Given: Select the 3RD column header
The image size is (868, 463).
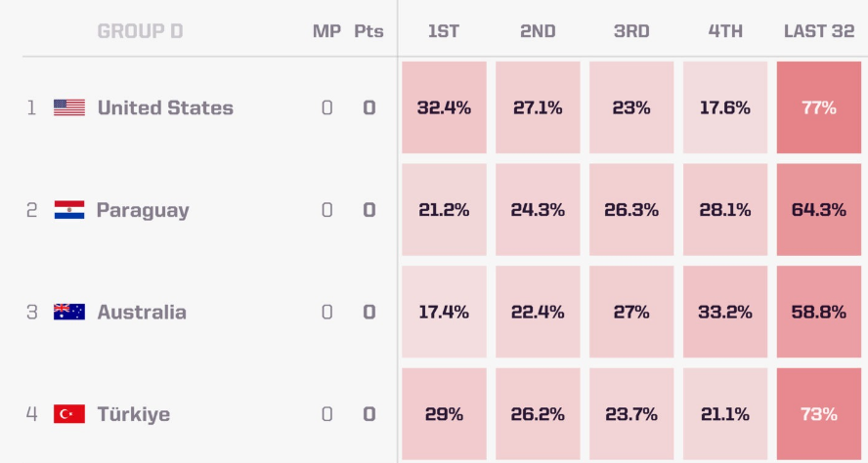Looking at the screenshot, I should (x=631, y=31).
